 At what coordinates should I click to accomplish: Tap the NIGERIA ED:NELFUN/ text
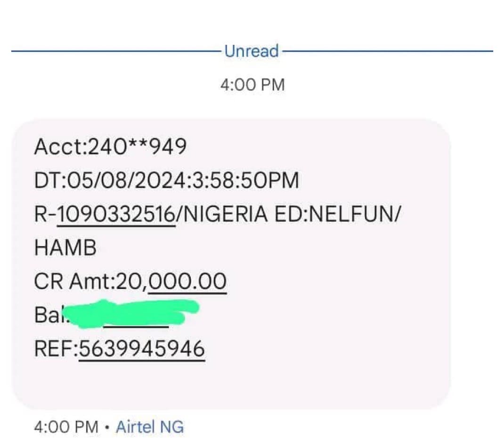[x=292, y=215]
